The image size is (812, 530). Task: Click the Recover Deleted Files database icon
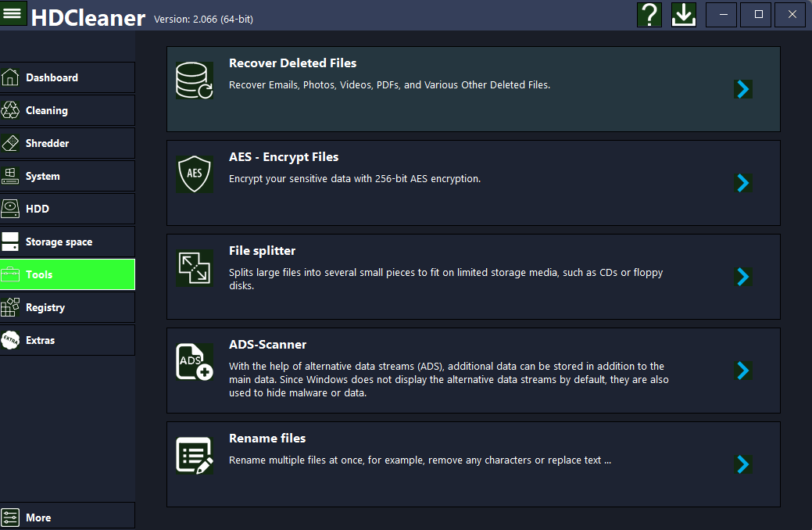(x=194, y=81)
